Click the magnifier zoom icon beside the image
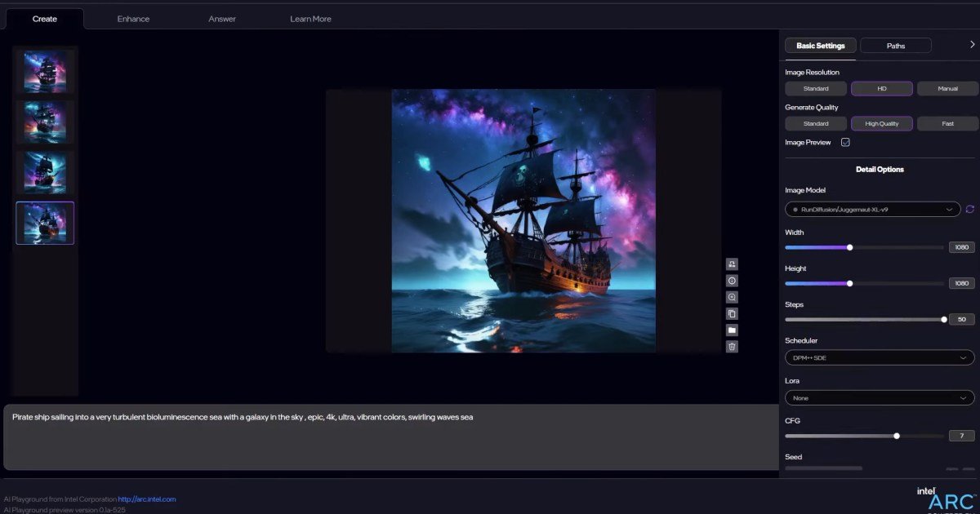This screenshot has height=514, width=980. [732, 297]
